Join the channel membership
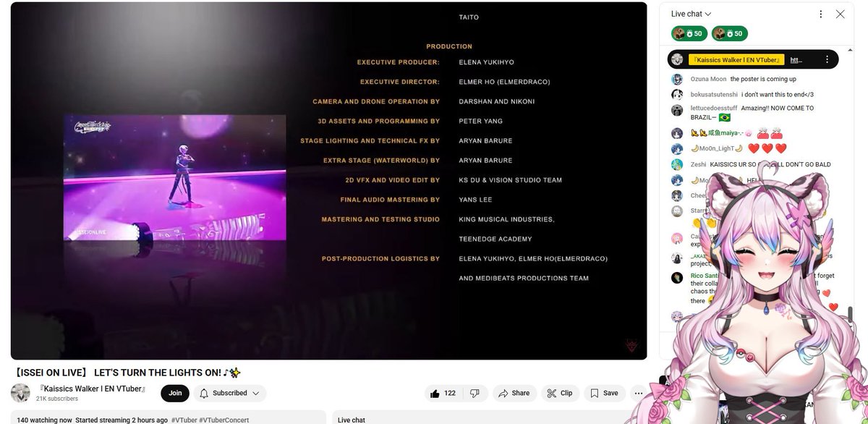The width and height of the screenshot is (868, 424). coord(174,393)
